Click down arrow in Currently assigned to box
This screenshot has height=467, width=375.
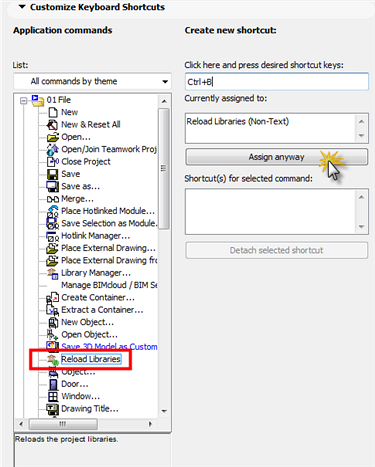pyautogui.click(x=361, y=136)
